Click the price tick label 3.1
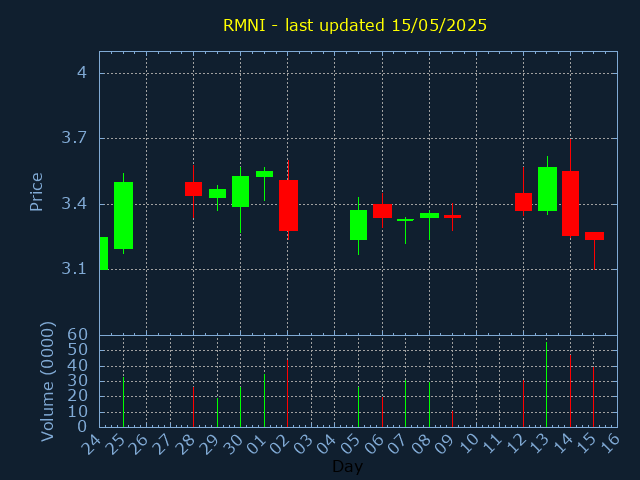 [74, 269]
